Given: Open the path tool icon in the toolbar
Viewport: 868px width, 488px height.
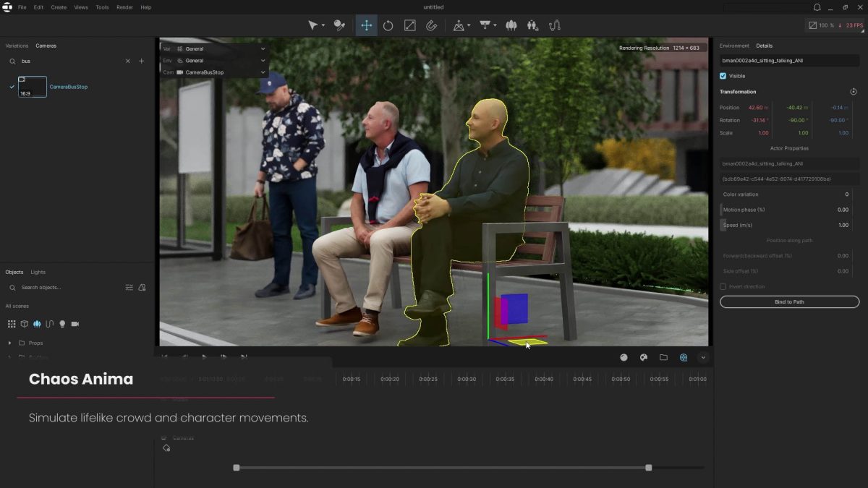Looking at the screenshot, I should click(553, 25).
